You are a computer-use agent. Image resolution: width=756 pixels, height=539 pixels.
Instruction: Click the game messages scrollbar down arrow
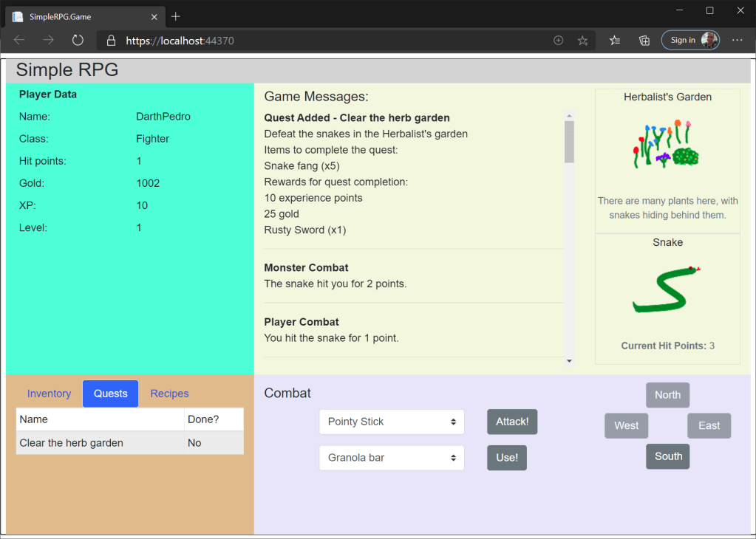tap(569, 361)
